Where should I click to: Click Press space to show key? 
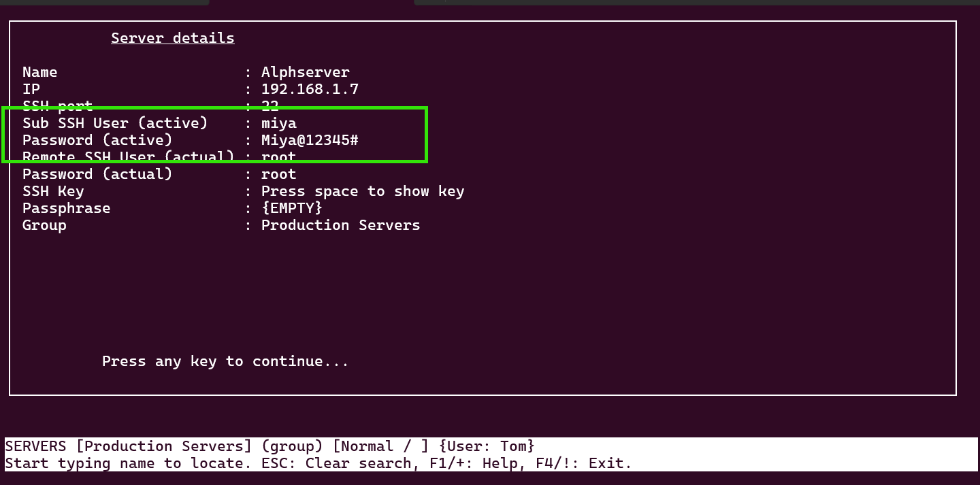pos(363,191)
